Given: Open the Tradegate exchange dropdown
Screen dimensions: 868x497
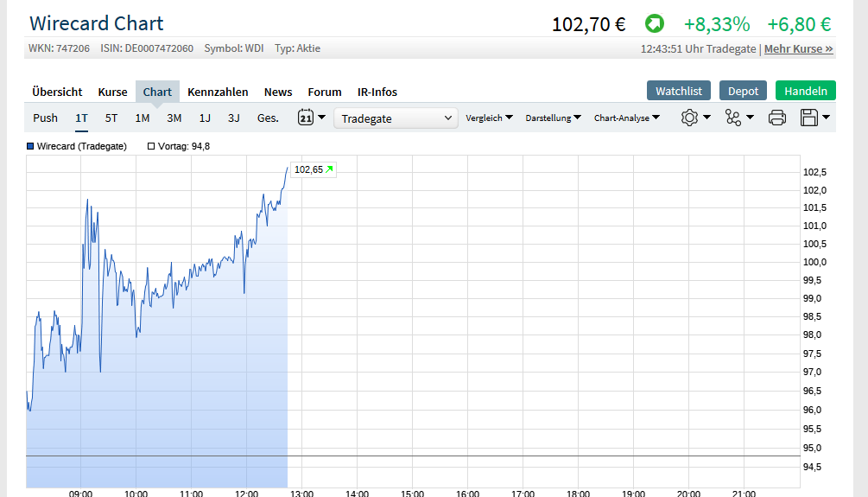Looking at the screenshot, I should [x=396, y=118].
